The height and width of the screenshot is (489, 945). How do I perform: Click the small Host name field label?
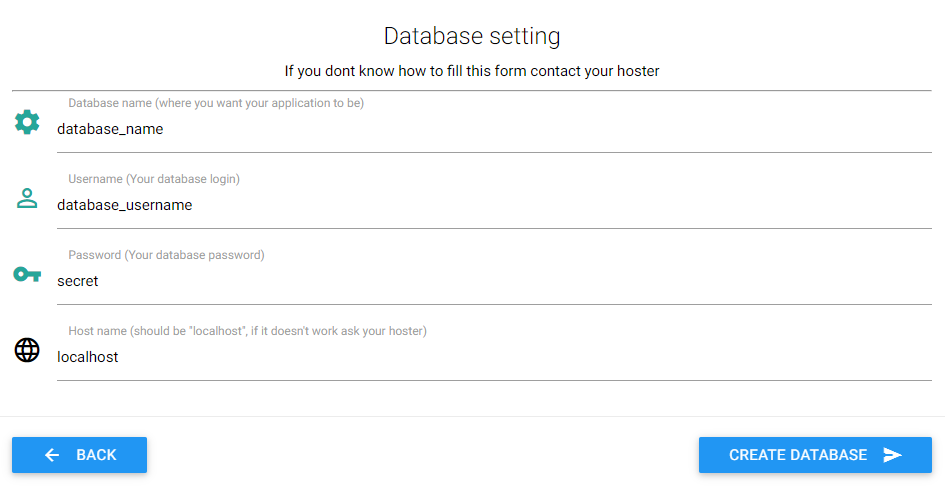pos(247,331)
